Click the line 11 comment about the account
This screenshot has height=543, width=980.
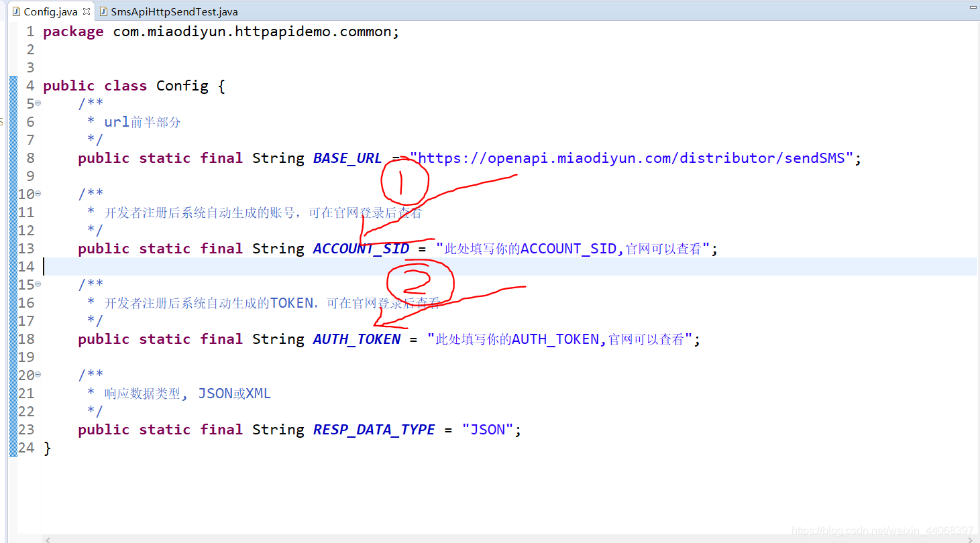(x=263, y=213)
